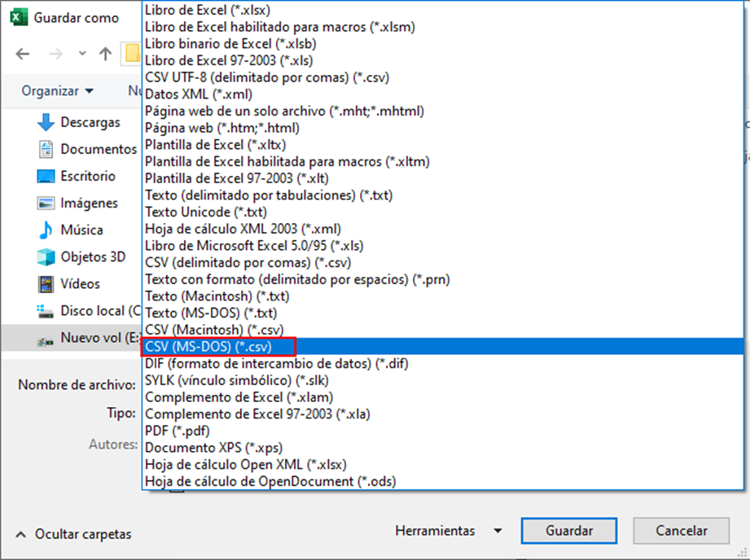
Task: Click the Vídeos film icon
Action: coord(46,284)
